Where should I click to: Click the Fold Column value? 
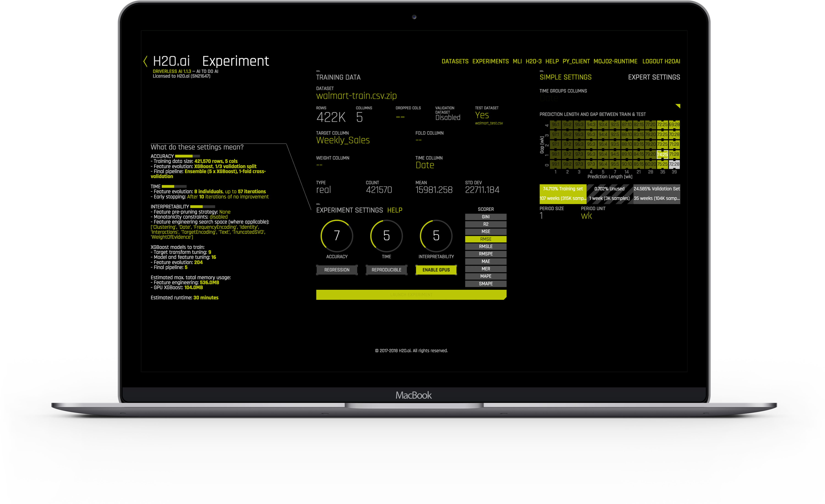click(x=419, y=140)
